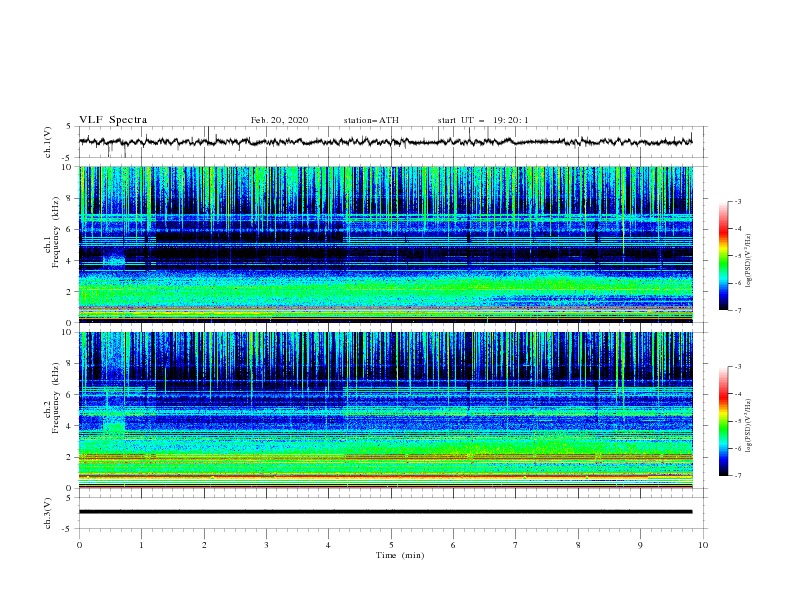Select the date text "Feb. 20, 2020"
Screen dimensions: 792x612
[279, 120]
